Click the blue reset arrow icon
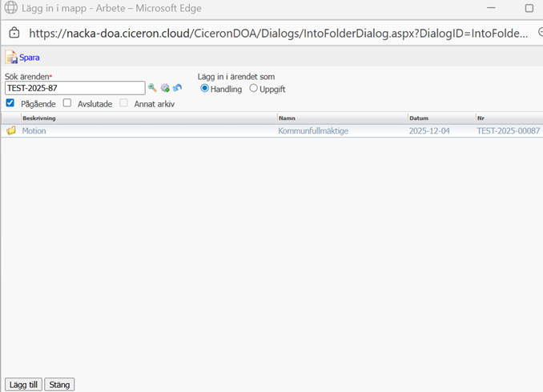This screenshot has width=543, height=392. click(177, 88)
